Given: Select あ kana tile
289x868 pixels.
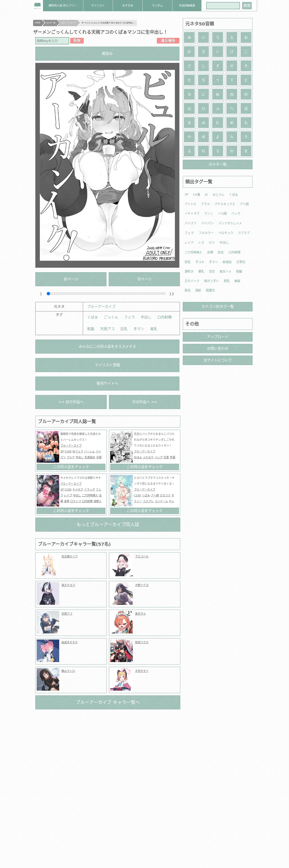Looking at the screenshot, I should point(189,37).
